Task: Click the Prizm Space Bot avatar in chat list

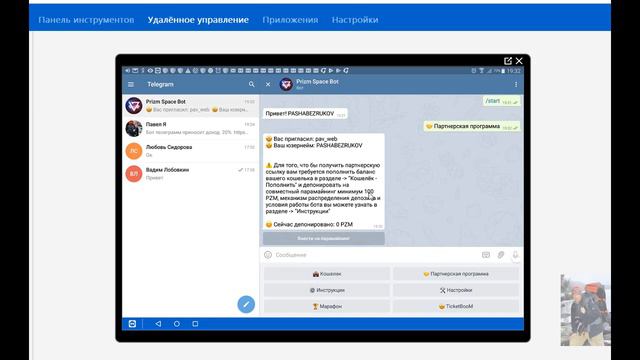Action: point(134,106)
